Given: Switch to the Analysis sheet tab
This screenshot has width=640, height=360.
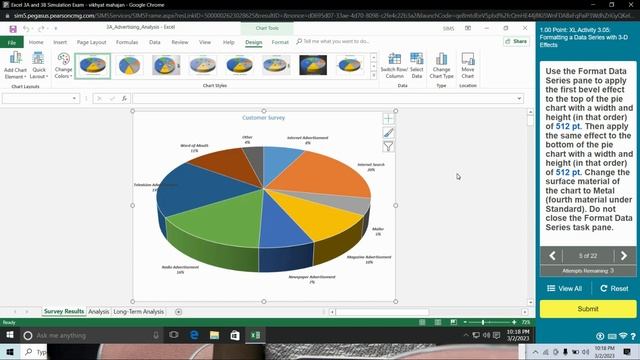Looking at the screenshot, I should click(x=99, y=311).
